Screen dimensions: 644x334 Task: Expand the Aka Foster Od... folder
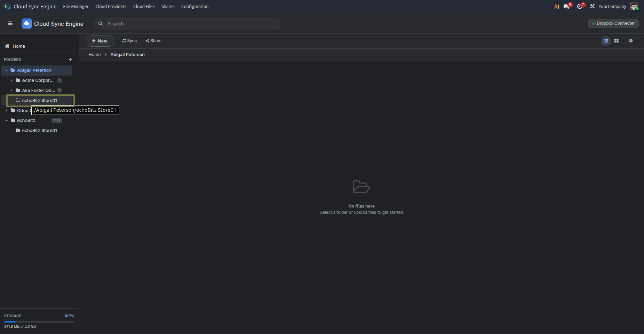pos(11,91)
